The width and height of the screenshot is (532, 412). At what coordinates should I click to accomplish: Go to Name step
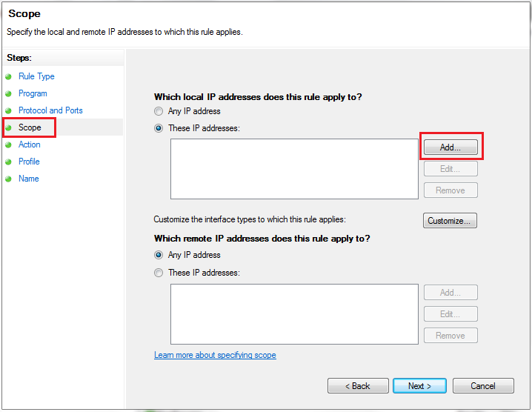28,179
